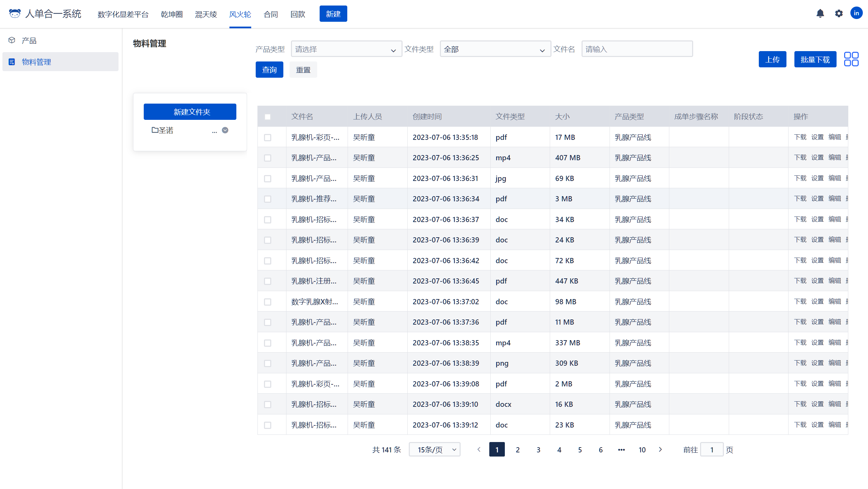Go to previous page arrow

pos(479,449)
